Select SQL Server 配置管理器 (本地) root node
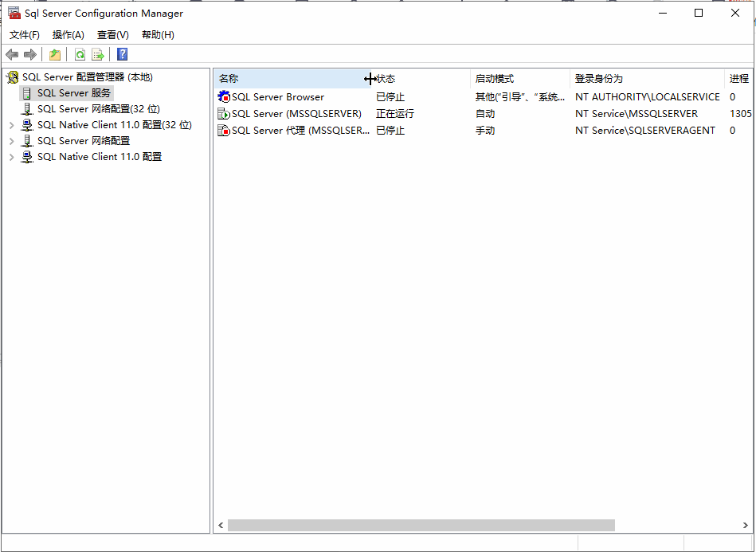Viewport: 756px width, 552px height. pos(88,77)
